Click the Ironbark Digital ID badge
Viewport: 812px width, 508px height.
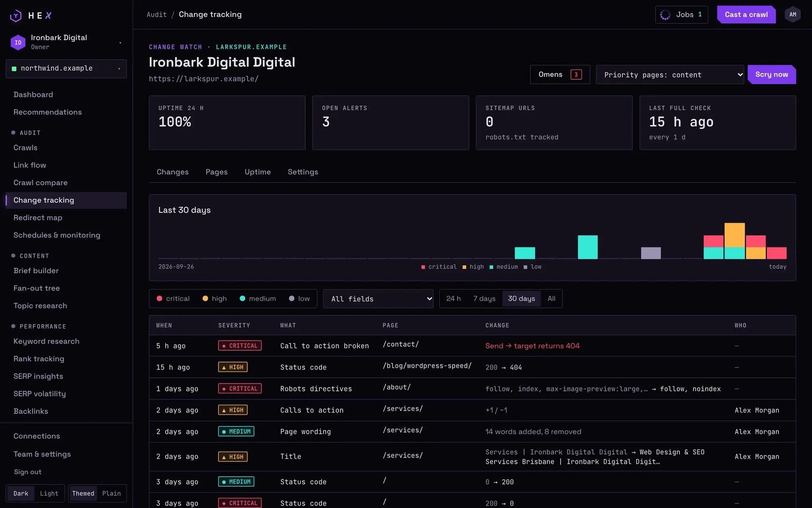[18, 42]
